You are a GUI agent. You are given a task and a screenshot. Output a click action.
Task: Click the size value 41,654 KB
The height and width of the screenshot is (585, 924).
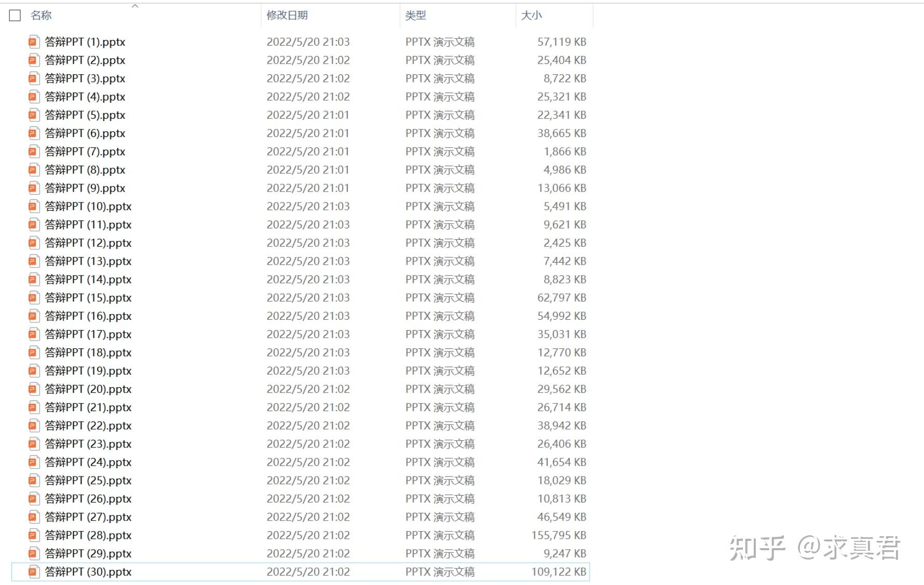562,462
